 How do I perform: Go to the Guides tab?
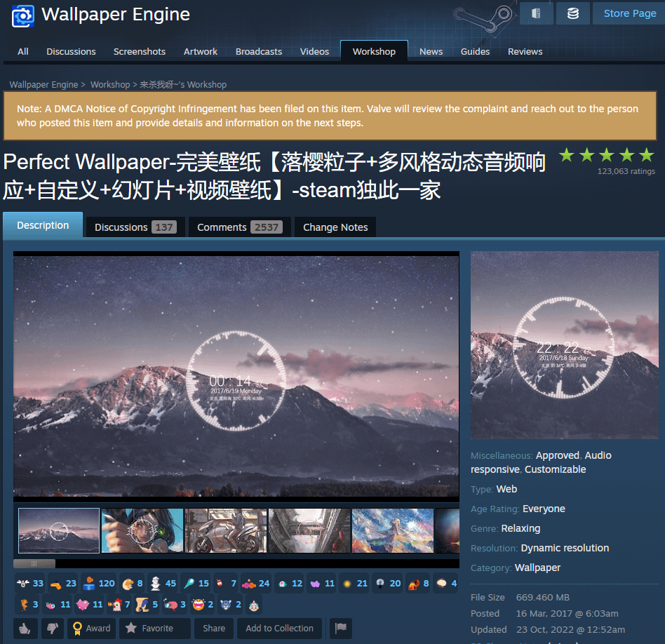click(475, 51)
